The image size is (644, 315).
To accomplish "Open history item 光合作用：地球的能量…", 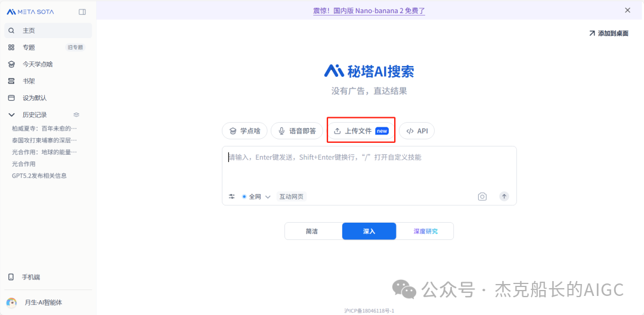I will [44, 152].
